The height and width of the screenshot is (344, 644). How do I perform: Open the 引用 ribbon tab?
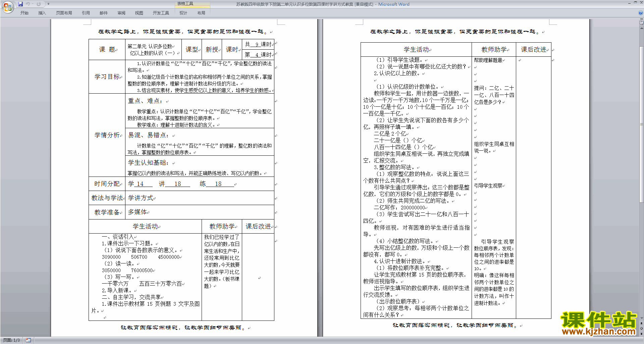tap(86, 13)
